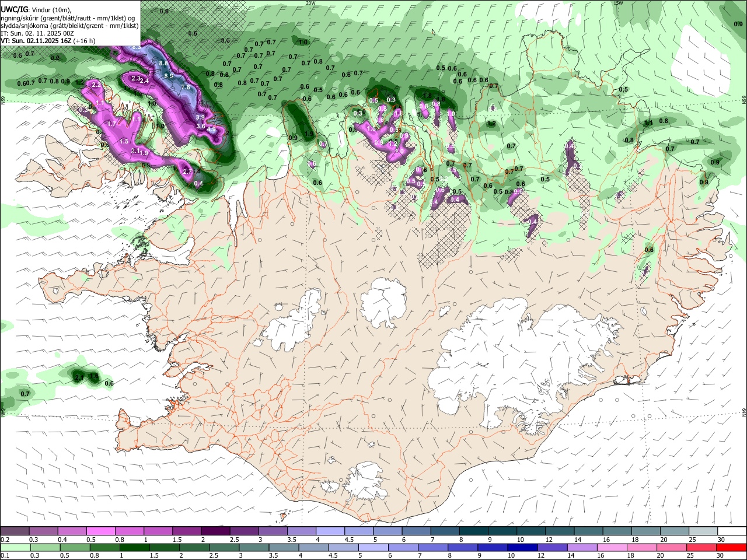Screen dimensions: 747x560
Task: Select the bright red swatch labelled 30 in the lower row
Action: [732, 548]
